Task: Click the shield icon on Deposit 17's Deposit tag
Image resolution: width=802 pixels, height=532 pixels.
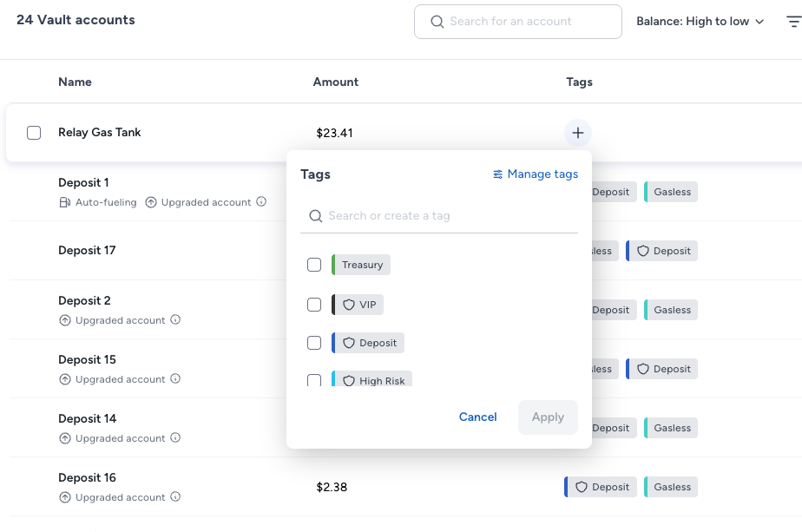Action: [x=643, y=251]
